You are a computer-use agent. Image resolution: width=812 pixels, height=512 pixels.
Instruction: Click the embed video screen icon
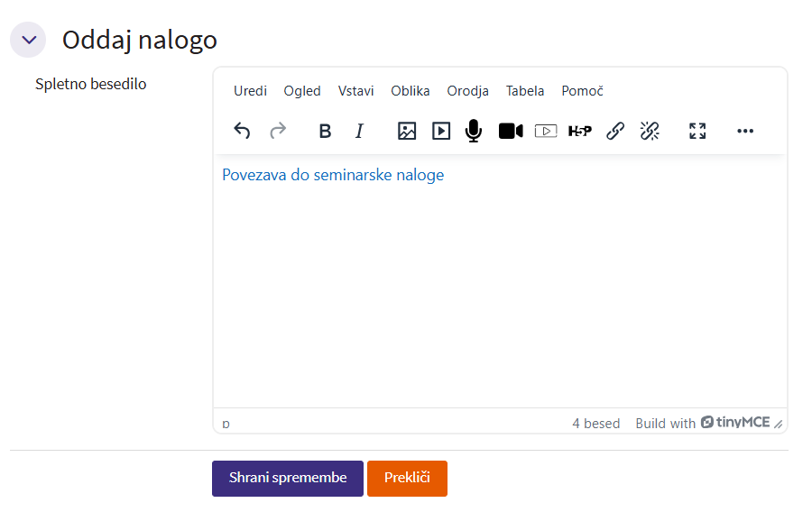546,131
